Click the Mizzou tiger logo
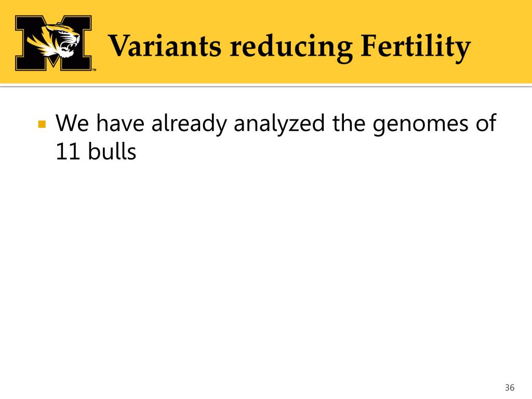532x399 pixels. pos(54,43)
